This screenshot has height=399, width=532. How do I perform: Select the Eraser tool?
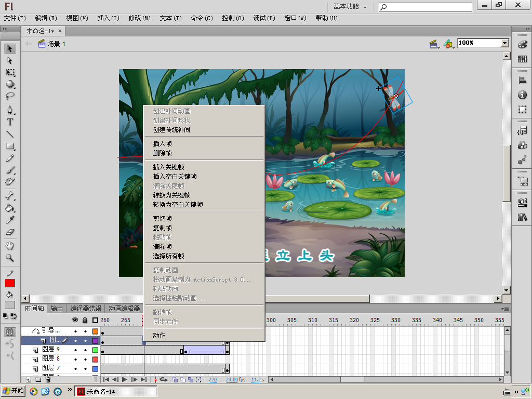click(x=10, y=232)
